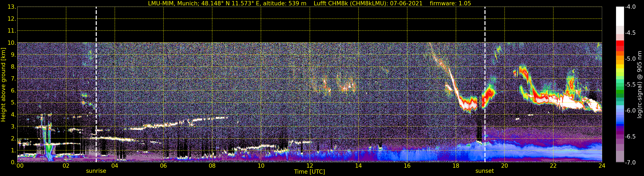Select the "16" time axis tick label
Viewport: 644px width, 176px height.
pos(407,166)
